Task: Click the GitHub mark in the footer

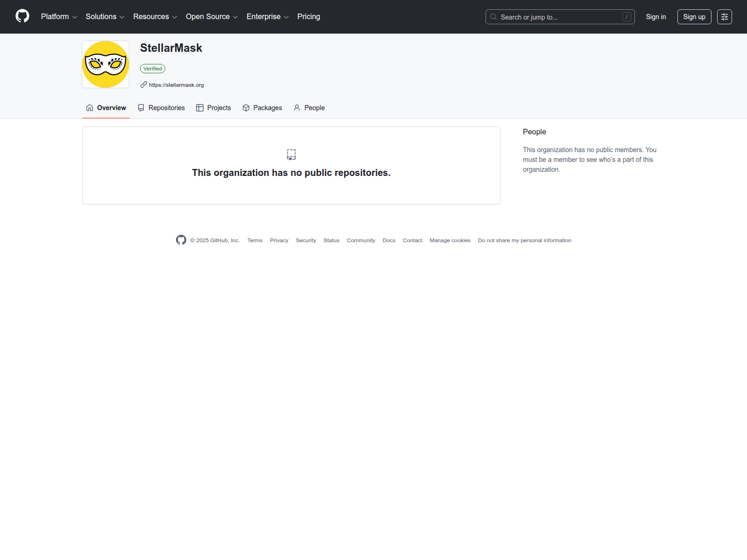Action: point(181,240)
